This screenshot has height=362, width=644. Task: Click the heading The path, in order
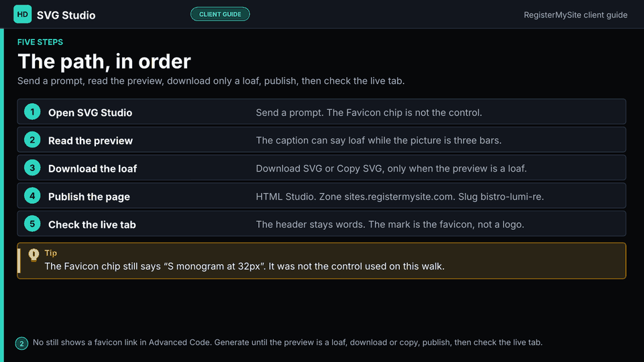[105, 62]
